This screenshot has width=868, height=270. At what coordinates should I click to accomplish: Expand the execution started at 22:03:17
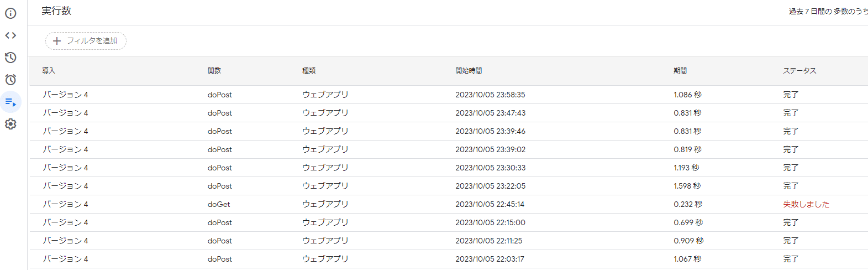click(490, 259)
